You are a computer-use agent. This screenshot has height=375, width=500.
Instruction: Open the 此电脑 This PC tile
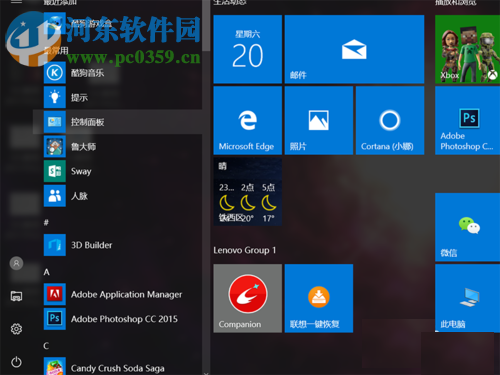pyautogui.click(x=467, y=298)
